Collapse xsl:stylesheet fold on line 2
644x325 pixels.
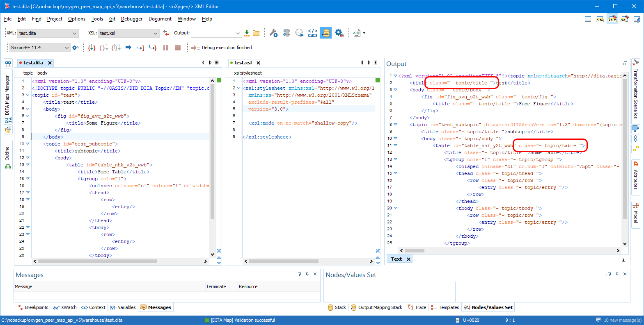[x=238, y=88]
